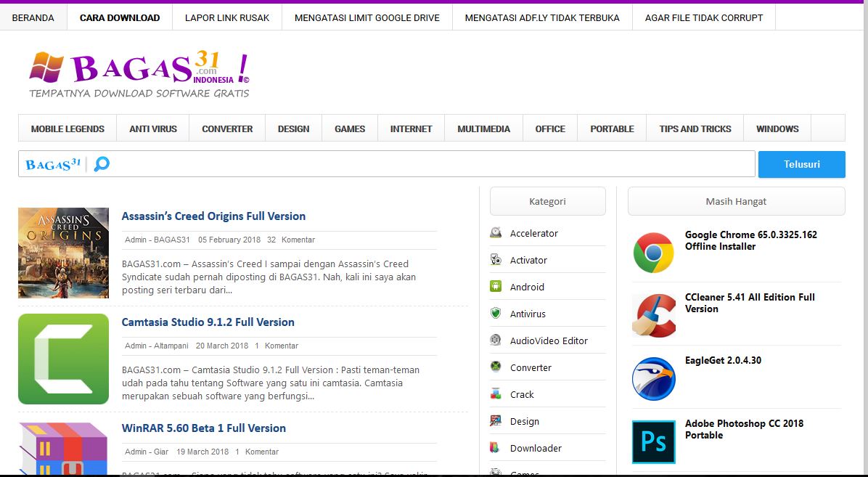Image resolution: width=868 pixels, height=477 pixels.
Task: Click the Google Chrome icon
Action: [x=653, y=253]
